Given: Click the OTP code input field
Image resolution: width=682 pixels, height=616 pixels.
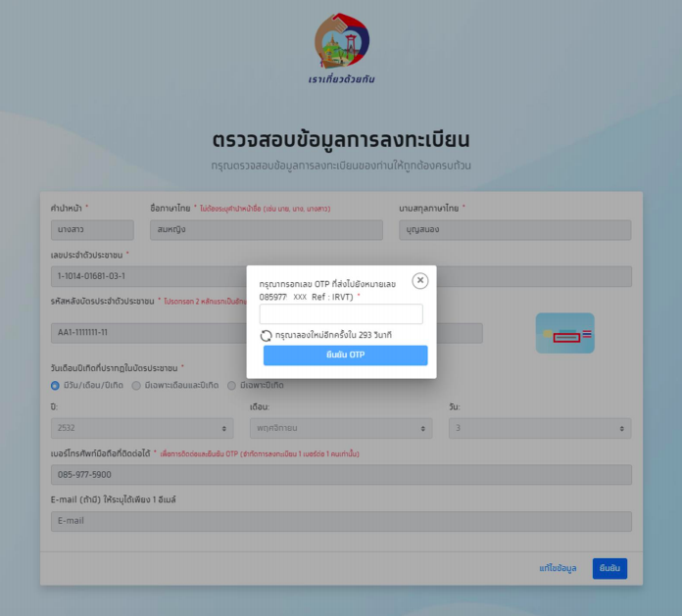Looking at the screenshot, I should pos(341,313).
